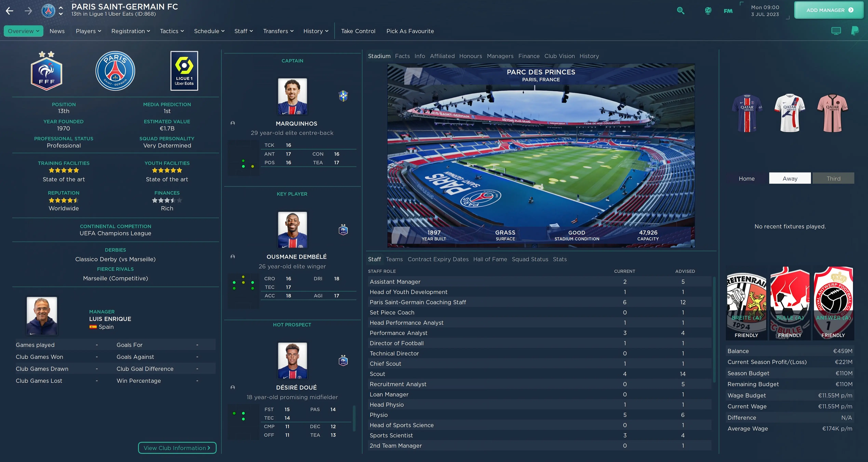
Task: Open Marquinhos player name link
Action: pos(296,124)
